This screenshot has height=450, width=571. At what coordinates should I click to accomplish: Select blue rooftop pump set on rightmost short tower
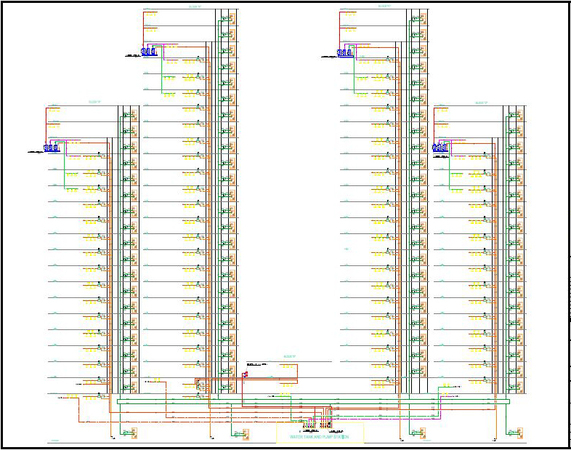coord(440,148)
